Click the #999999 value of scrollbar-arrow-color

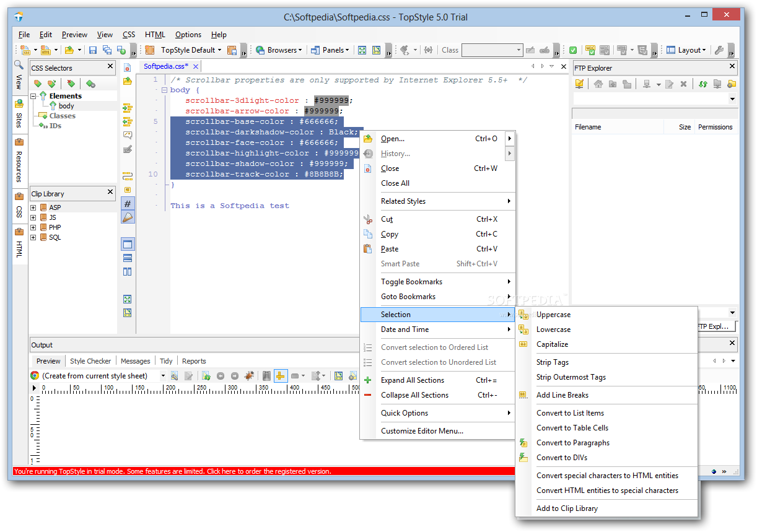321,111
